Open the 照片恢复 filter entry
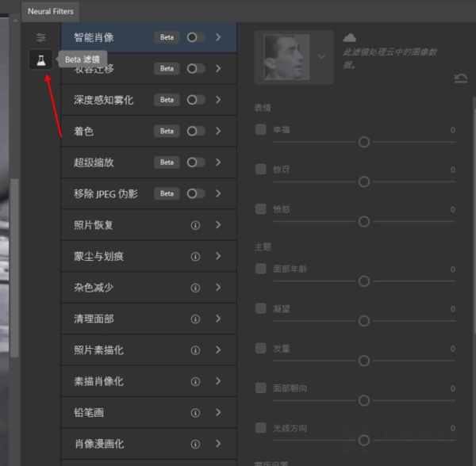476x466 pixels. 149,225
